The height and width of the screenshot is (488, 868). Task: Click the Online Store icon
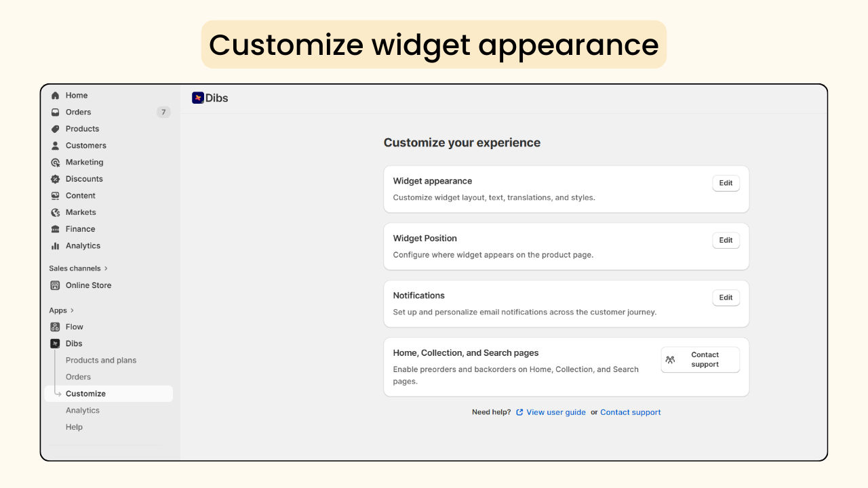point(55,285)
